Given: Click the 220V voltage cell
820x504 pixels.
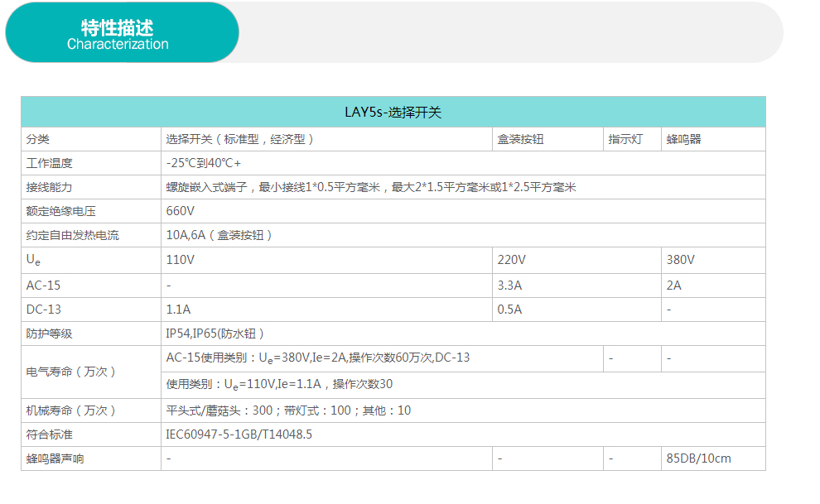Looking at the screenshot, I should 511,260.
